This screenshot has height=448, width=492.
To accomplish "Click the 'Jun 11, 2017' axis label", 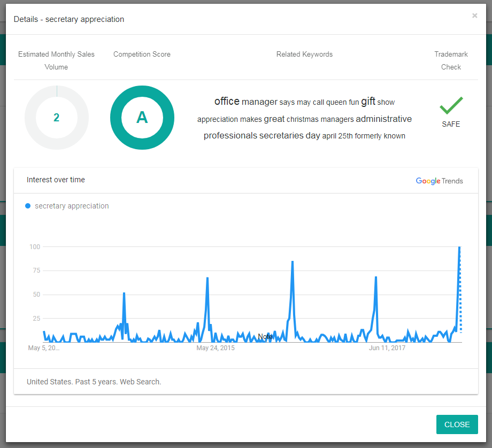I will tap(387, 348).
